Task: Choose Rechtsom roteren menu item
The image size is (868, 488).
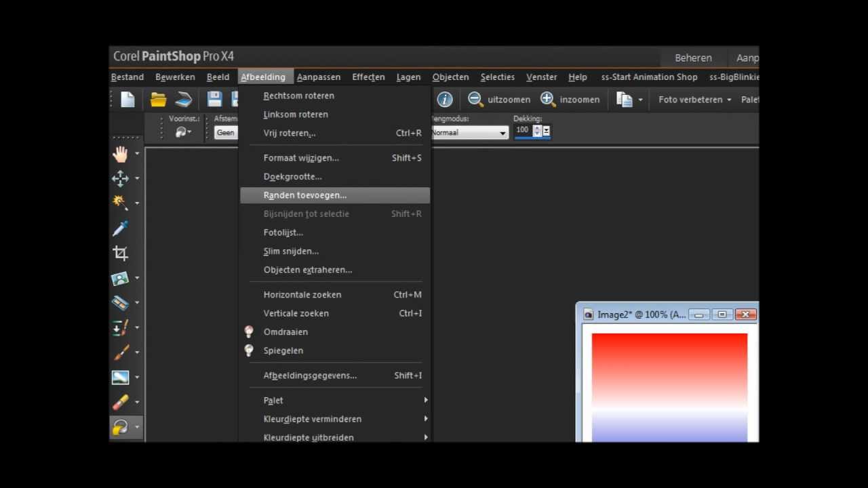Action: (335, 96)
